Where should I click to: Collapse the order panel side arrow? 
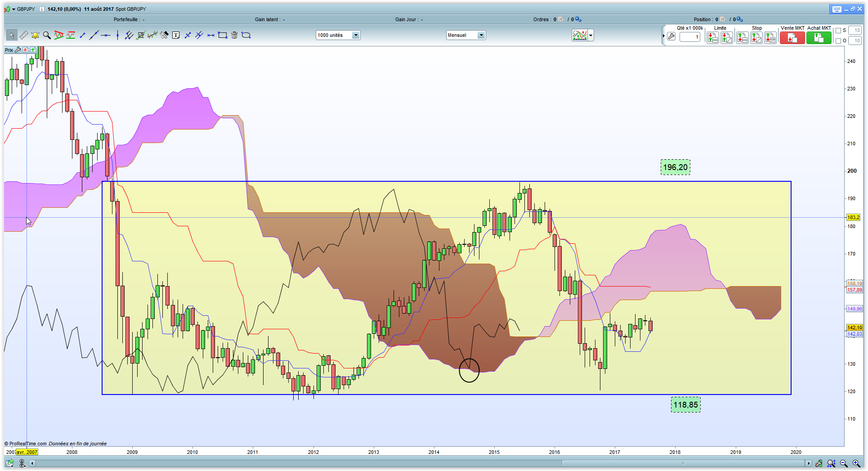click(663, 36)
